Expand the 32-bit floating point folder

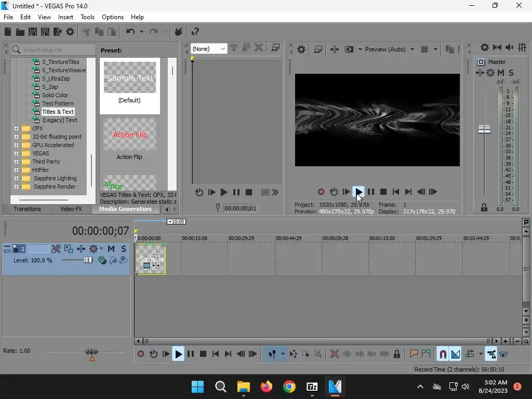[16, 137]
